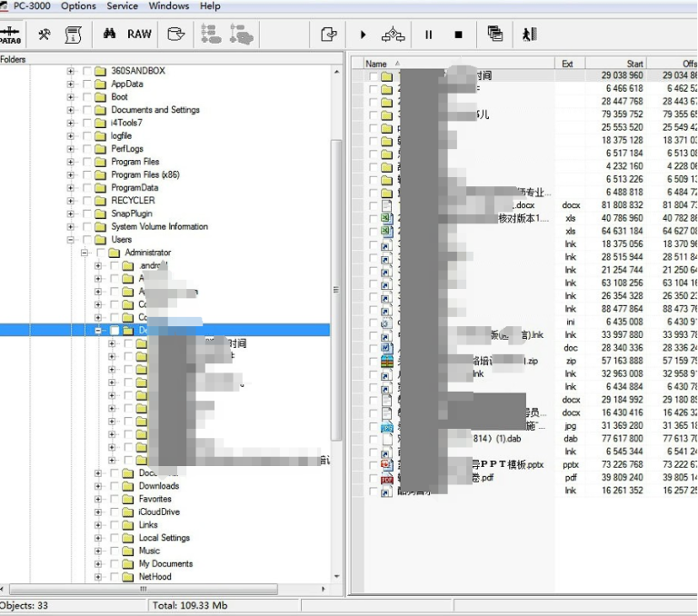This screenshot has height=616, width=698.
Task: Click the exit running-man icon
Action: 529,35
